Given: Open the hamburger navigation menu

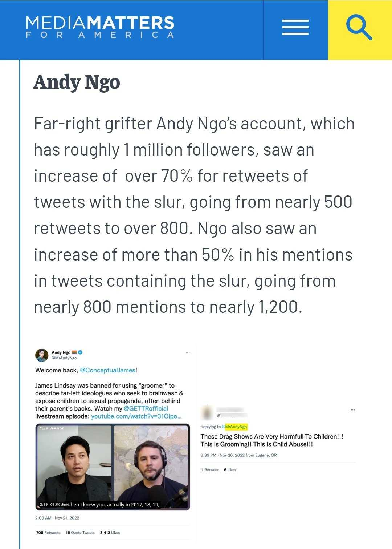Looking at the screenshot, I should [x=295, y=28].
